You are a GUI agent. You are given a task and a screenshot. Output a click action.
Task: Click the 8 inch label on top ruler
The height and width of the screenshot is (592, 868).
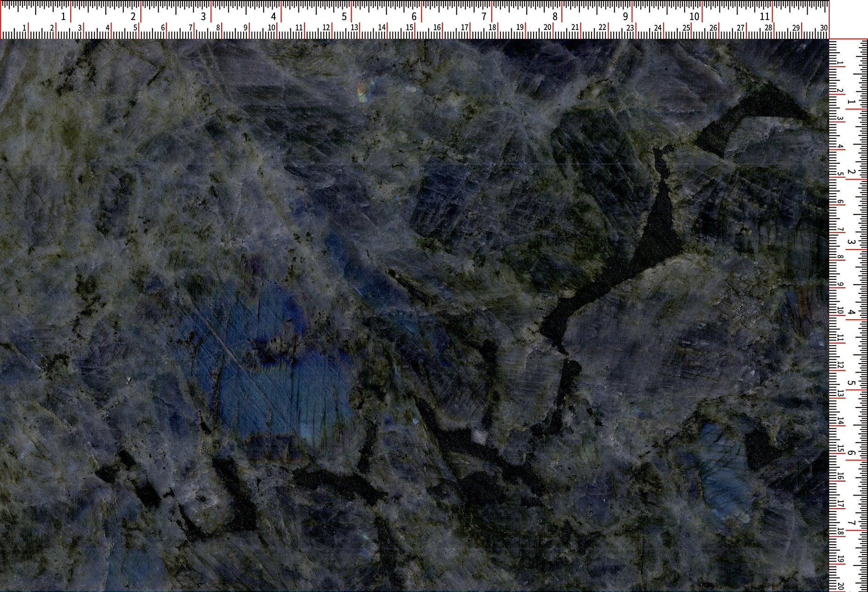coord(555,17)
